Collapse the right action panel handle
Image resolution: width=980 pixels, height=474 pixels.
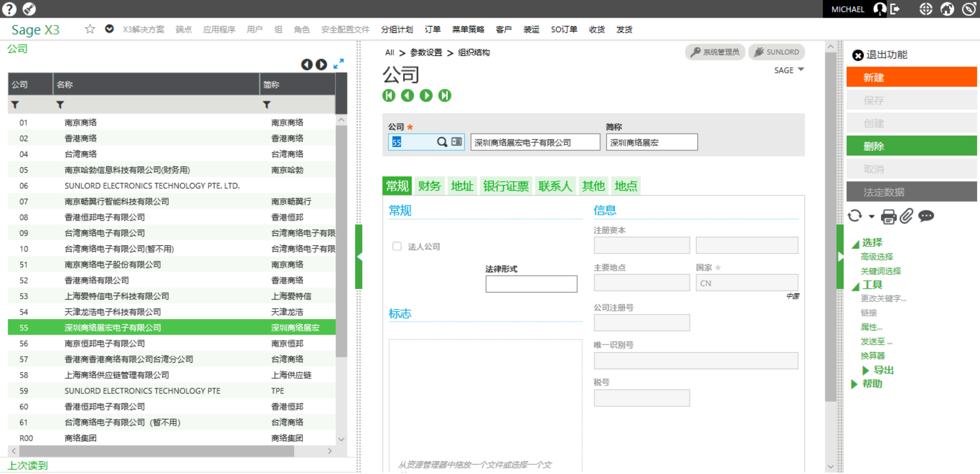840,257
